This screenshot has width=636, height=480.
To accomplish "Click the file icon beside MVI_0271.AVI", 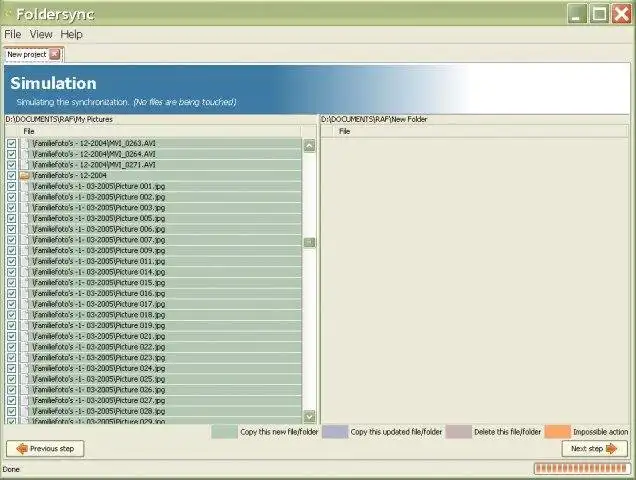I will (x=25, y=165).
